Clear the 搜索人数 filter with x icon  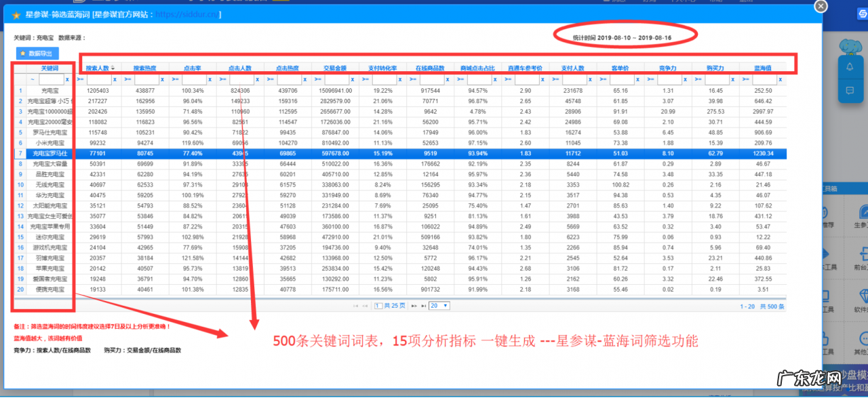pyautogui.click(x=115, y=79)
